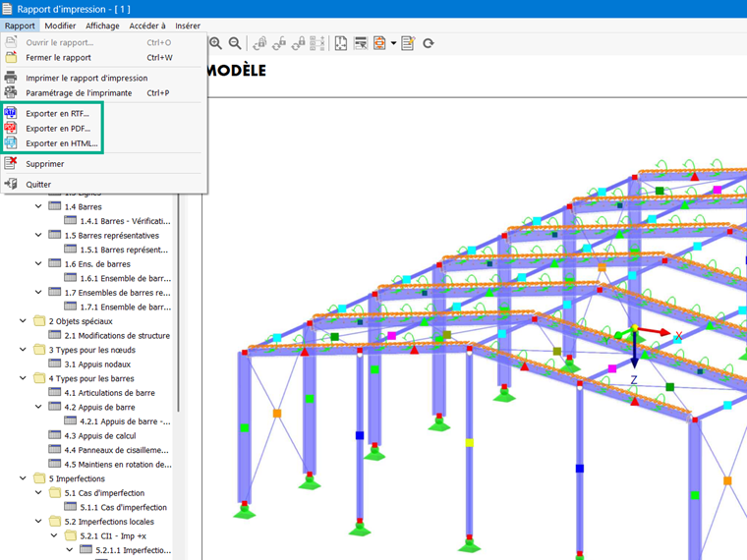The width and height of the screenshot is (747, 560).
Task: Collapse the 1.6 Ens. de barres node
Action: (38, 263)
